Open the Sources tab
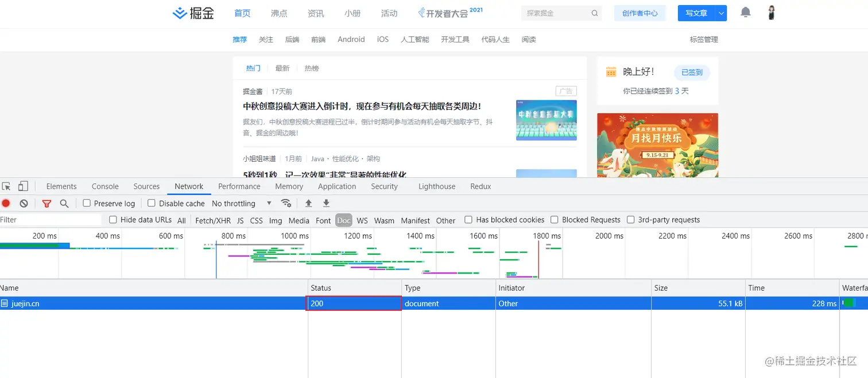Screen dimensions: 868x378 [146, 186]
